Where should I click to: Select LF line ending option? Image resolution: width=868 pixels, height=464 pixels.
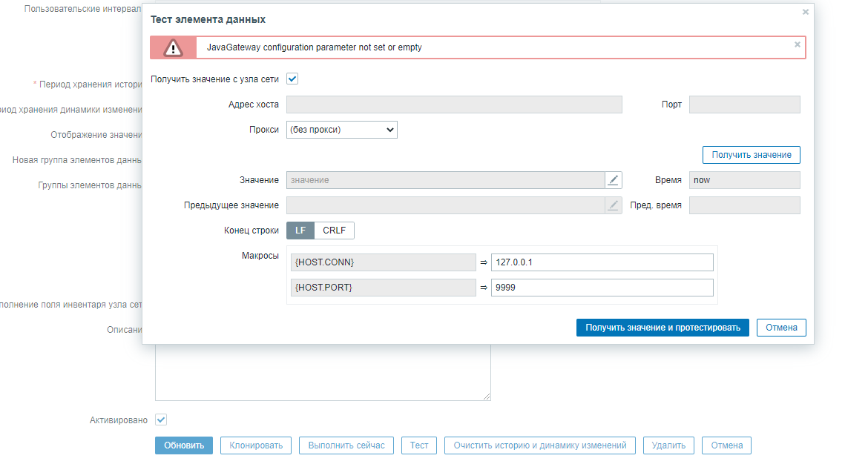pos(300,231)
